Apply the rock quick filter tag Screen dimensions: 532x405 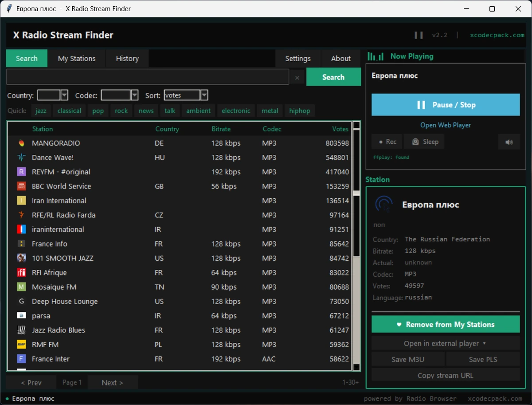click(121, 111)
